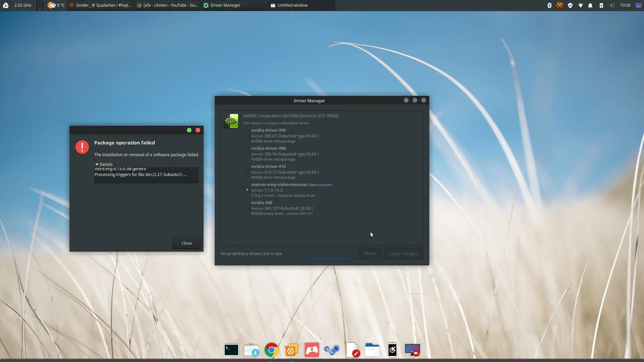
Task: Open the Terminal from the dock
Action: tap(231, 350)
